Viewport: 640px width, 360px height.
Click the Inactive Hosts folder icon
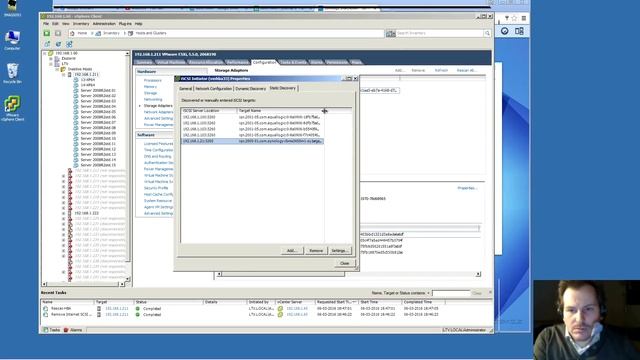(63, 69)
